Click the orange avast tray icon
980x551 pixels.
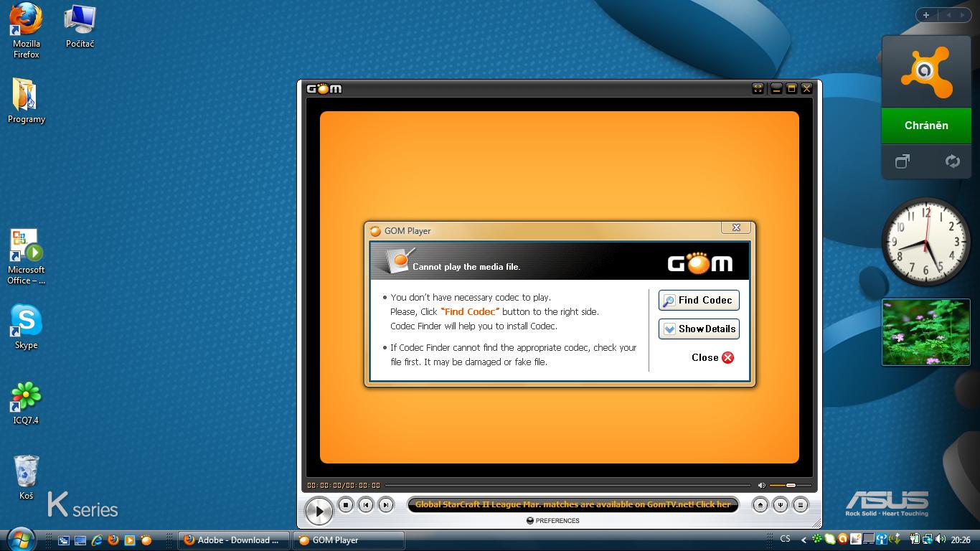click(843, 539)
